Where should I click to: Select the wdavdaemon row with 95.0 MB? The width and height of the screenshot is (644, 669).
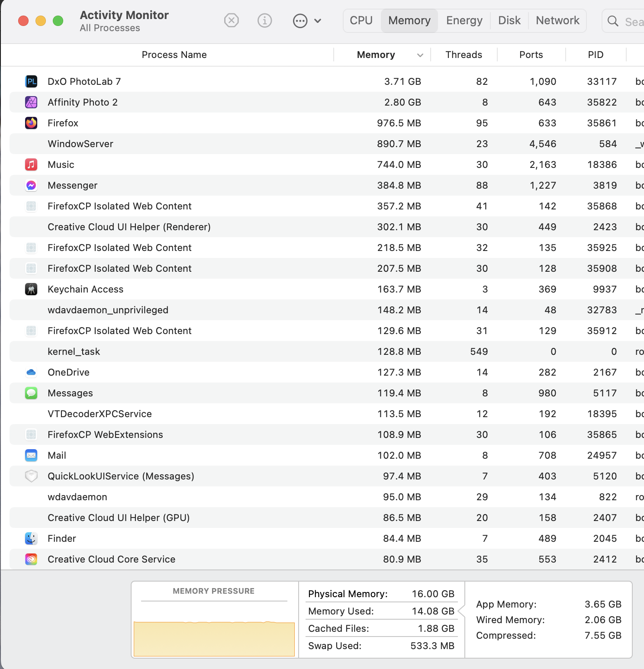click(x=327, y=497)
